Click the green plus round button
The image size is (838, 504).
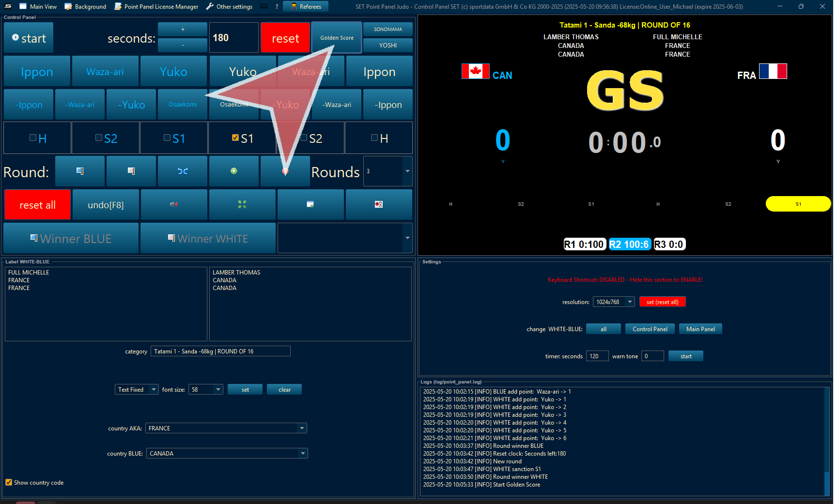pyautogui.click(x=234, y=171)
